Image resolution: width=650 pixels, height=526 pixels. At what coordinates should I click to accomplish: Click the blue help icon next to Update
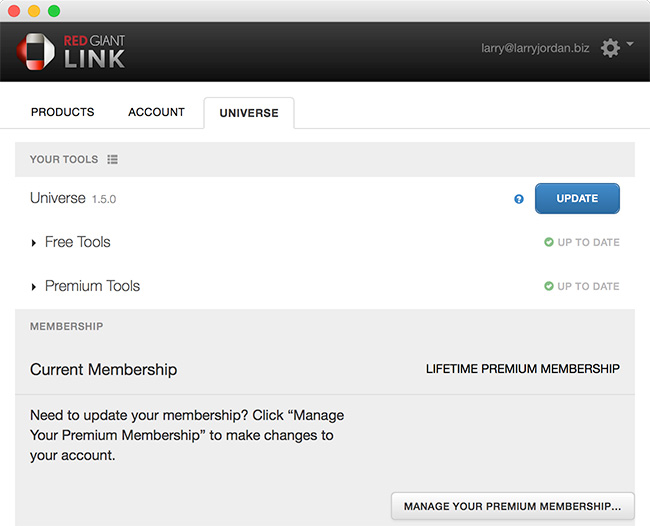(x=519, y=199)
